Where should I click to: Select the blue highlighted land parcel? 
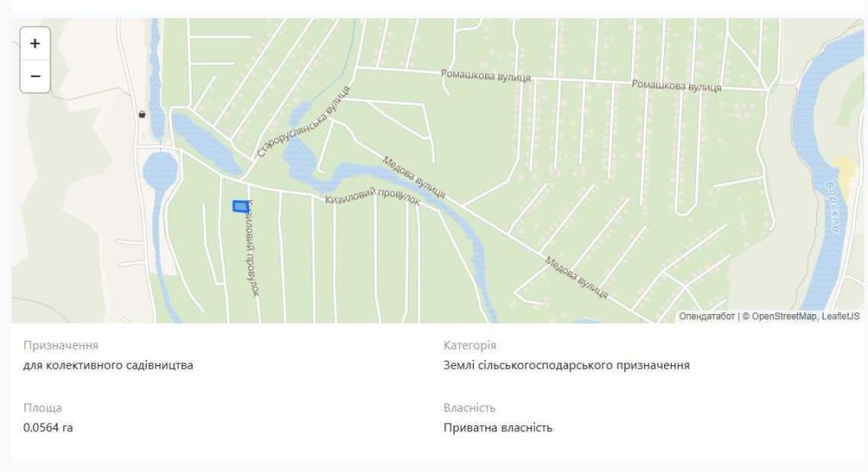240,206
